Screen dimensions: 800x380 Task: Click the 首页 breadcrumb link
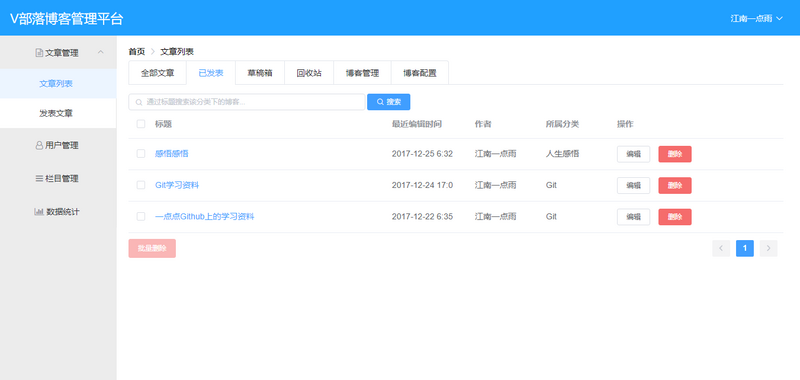tap(137, 52)
